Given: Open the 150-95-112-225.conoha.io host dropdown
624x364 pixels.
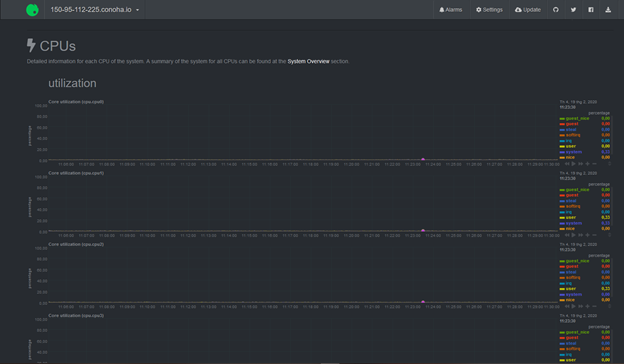Looking at the screenshot, I should click(95, 10).
